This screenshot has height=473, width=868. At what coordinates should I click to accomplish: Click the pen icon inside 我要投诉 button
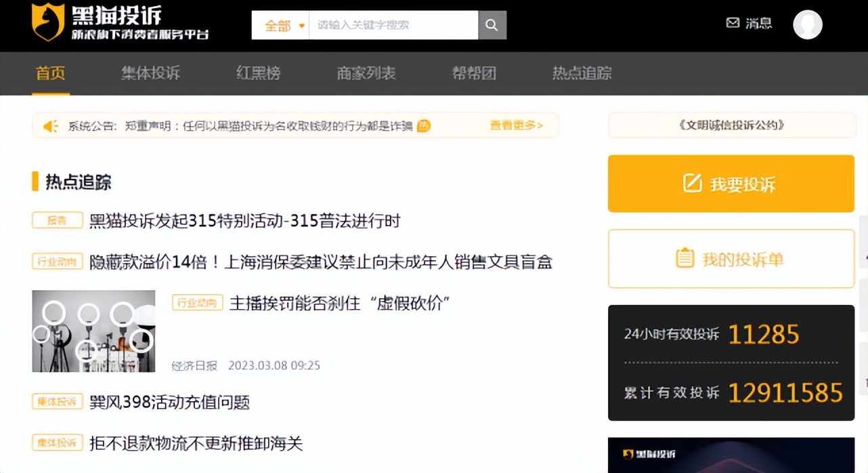[x=691, y=182]
